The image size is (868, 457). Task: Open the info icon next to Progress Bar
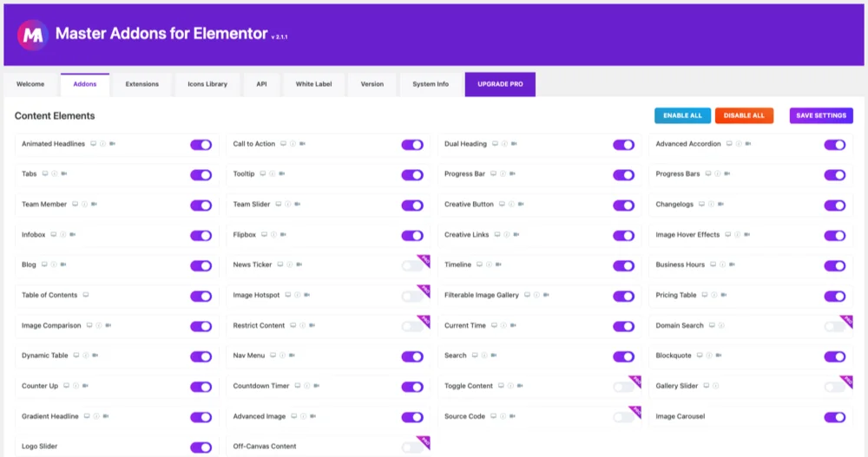click(503, 173)
